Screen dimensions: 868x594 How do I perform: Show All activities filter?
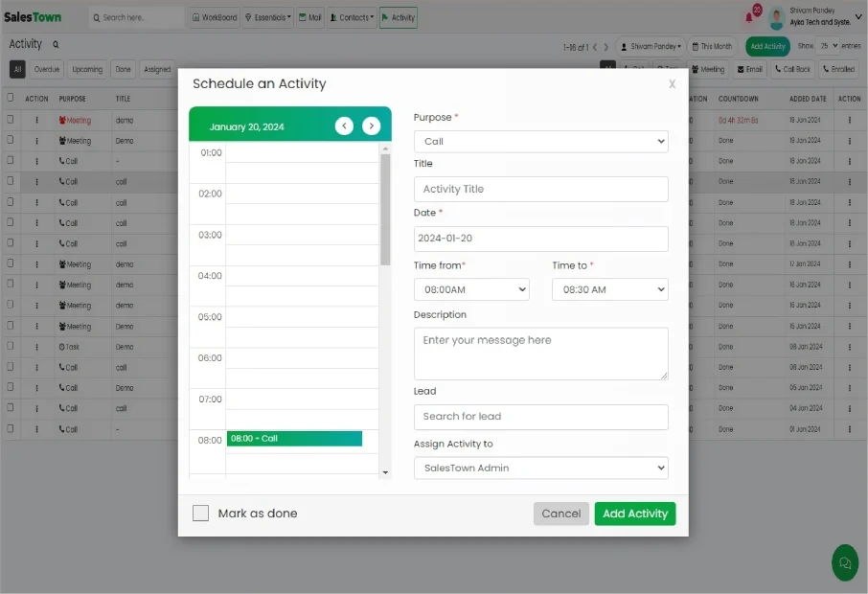pyautogui.click(x=17, y=69)
